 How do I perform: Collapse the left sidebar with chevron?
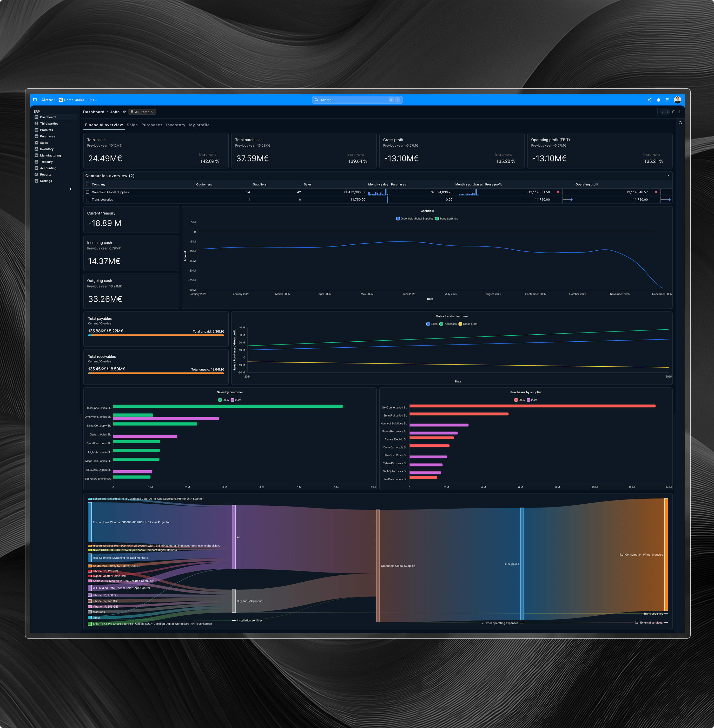70,189
